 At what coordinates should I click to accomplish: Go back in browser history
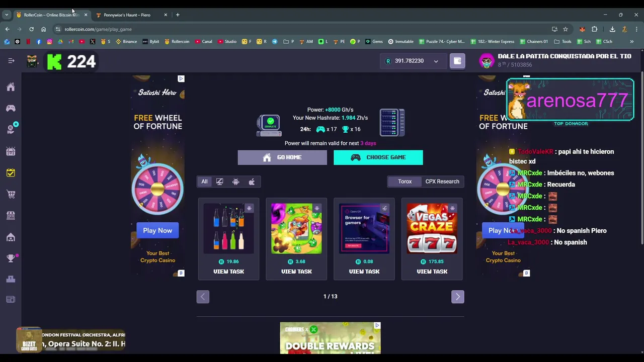coord(7,29)
